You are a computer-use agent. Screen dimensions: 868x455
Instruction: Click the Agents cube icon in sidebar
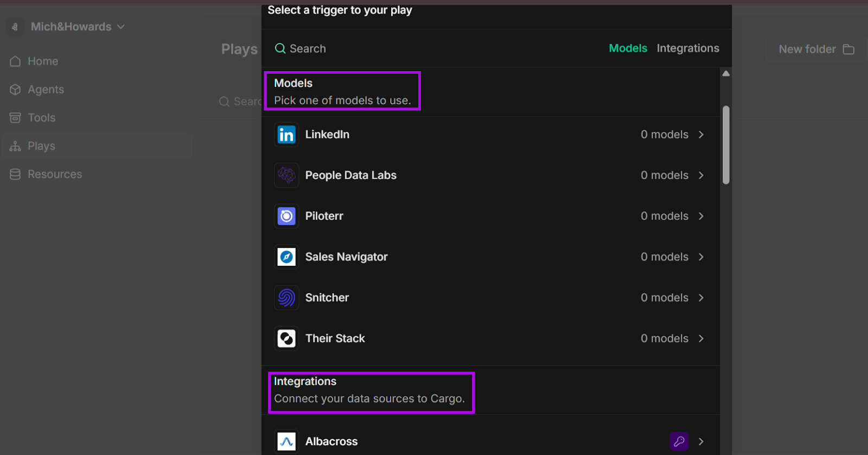pos(15,89)
